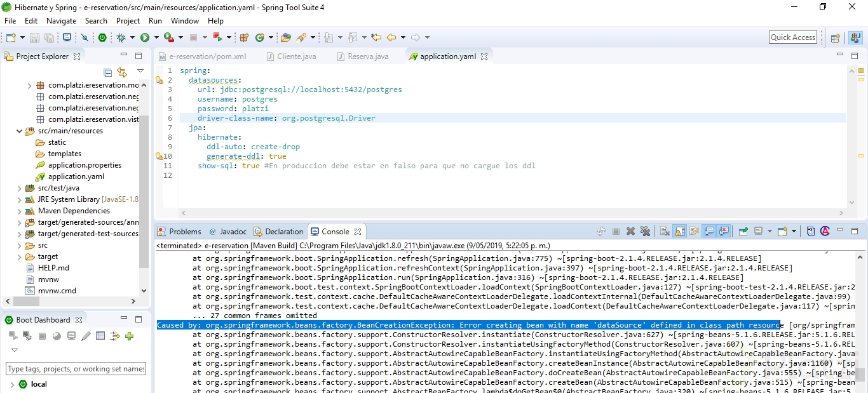Click the Skip All Breakpoints icon
Viewport: 868px width, 393px height.
[x=85, y=37]
